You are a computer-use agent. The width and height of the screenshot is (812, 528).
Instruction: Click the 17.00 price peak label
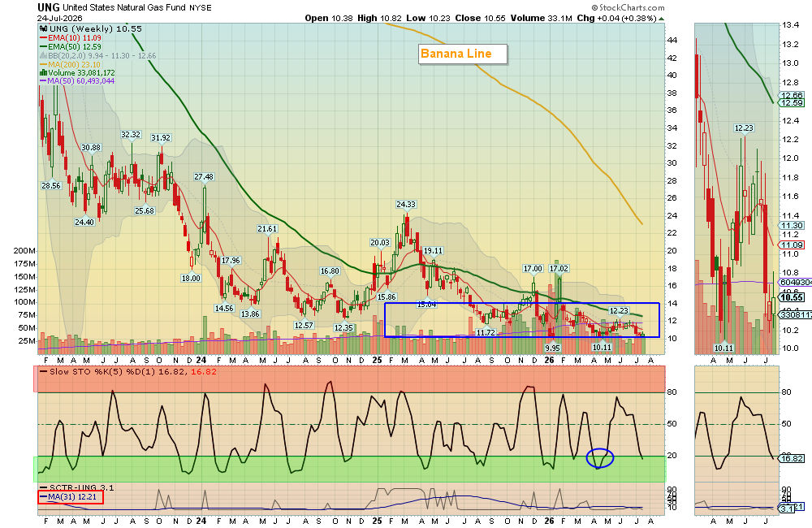tap(533, 268)
